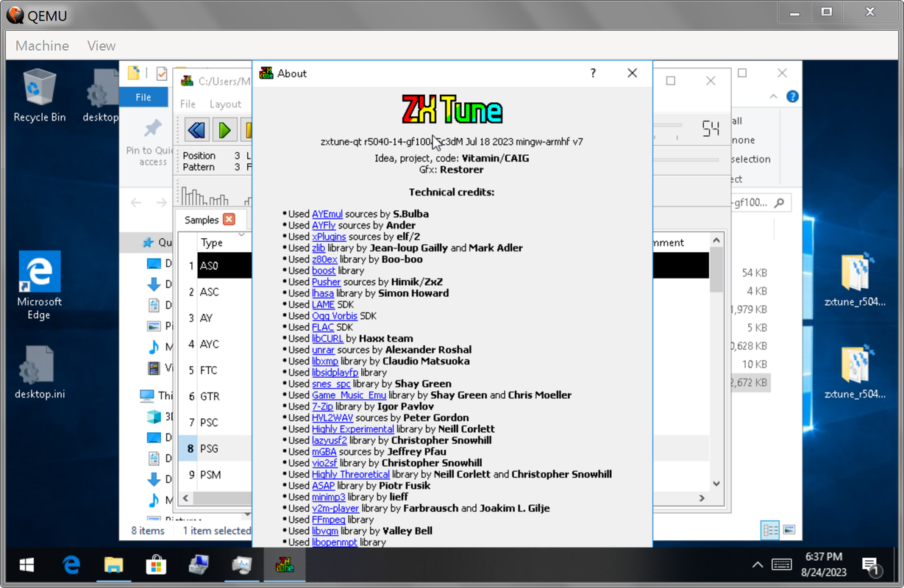904x588 pixels.
Task: Open the Highly Experimental link
Action: [x=353, y=429]
